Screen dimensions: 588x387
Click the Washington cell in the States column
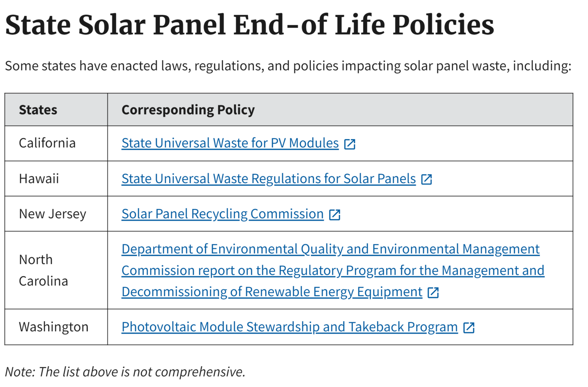point(53,326)
